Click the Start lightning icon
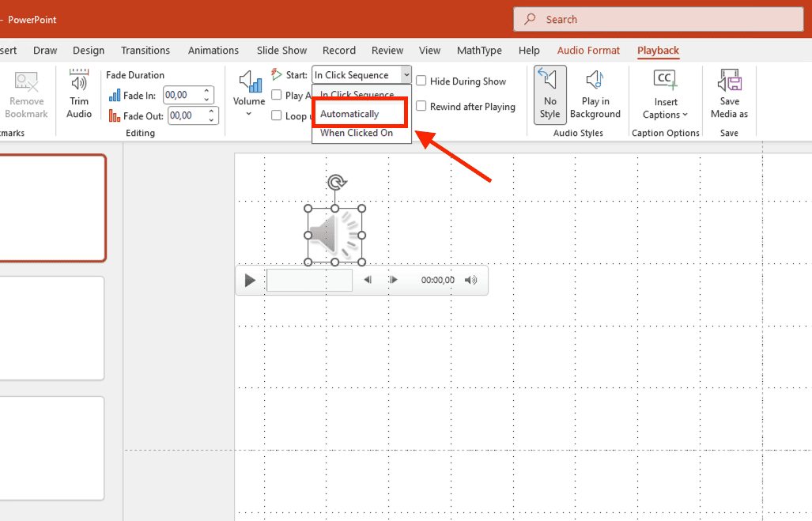812x521 pixels. 277,74
